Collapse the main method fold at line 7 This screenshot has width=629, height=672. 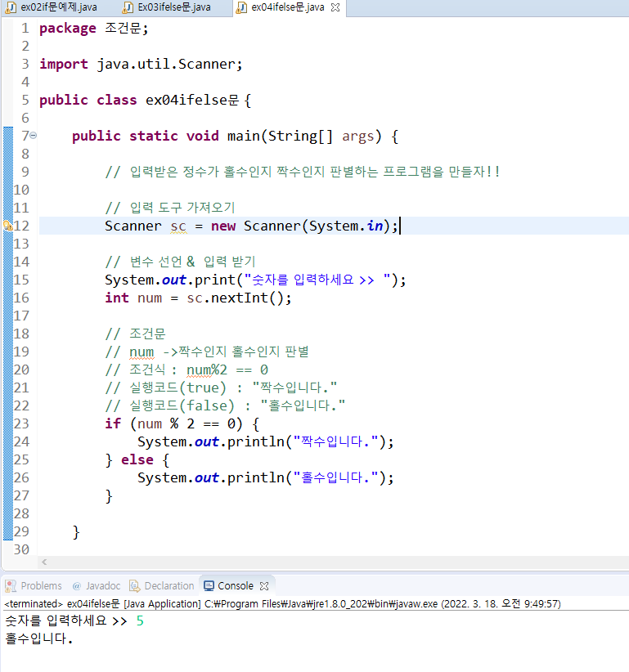point(33,136)
